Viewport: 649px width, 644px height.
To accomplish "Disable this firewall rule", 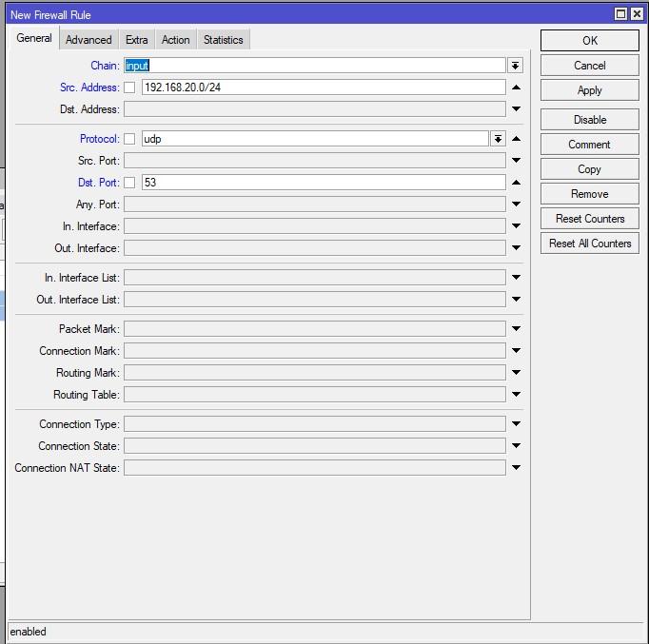I will click(589, 120).
